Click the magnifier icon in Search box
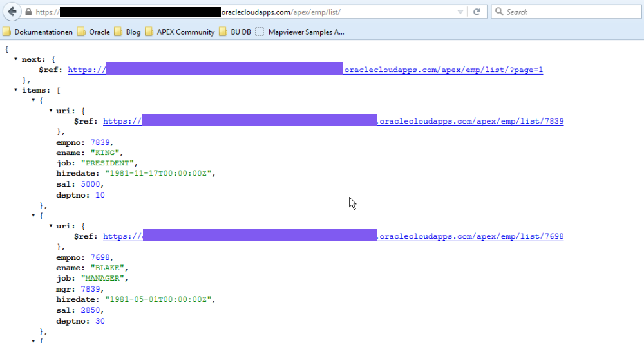 coord(499,12)
